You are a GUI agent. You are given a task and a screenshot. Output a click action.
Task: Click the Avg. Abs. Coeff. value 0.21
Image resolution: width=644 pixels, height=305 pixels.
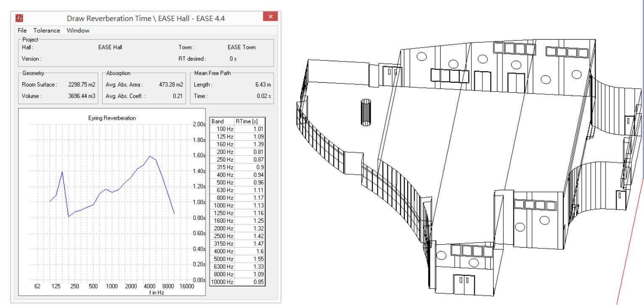[x=178, y=96]
